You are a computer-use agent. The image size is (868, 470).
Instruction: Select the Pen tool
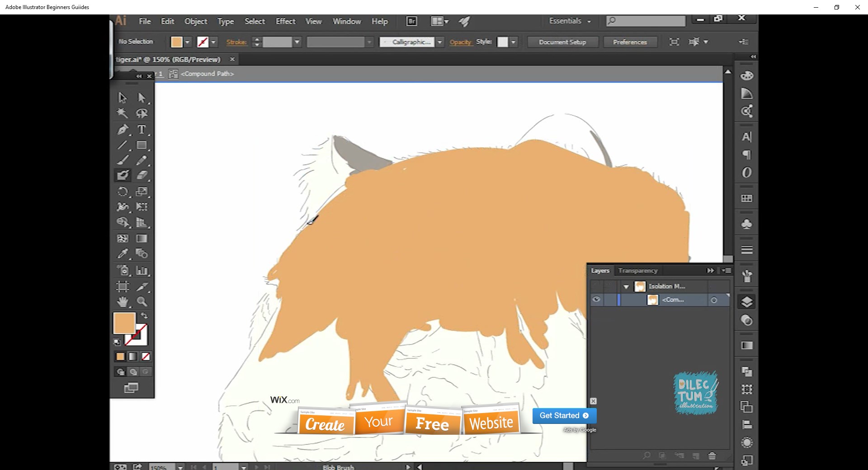(123, 130)
